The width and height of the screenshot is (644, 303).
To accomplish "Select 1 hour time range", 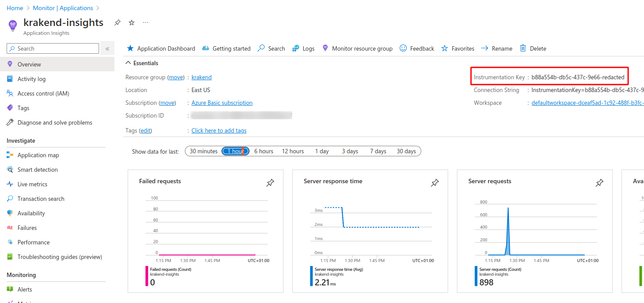I will click(236, 151).
